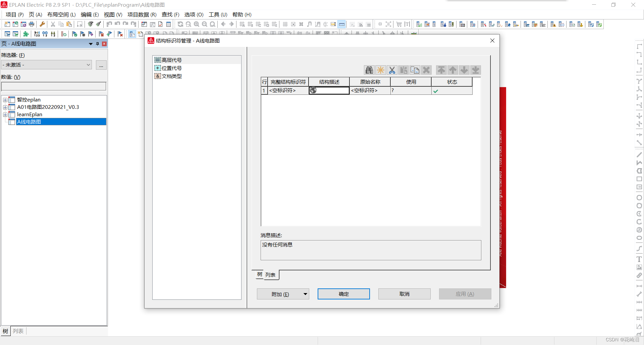
Task: Click the 消息描述 box showing 没有任何消息
Action: click(371, 250)
